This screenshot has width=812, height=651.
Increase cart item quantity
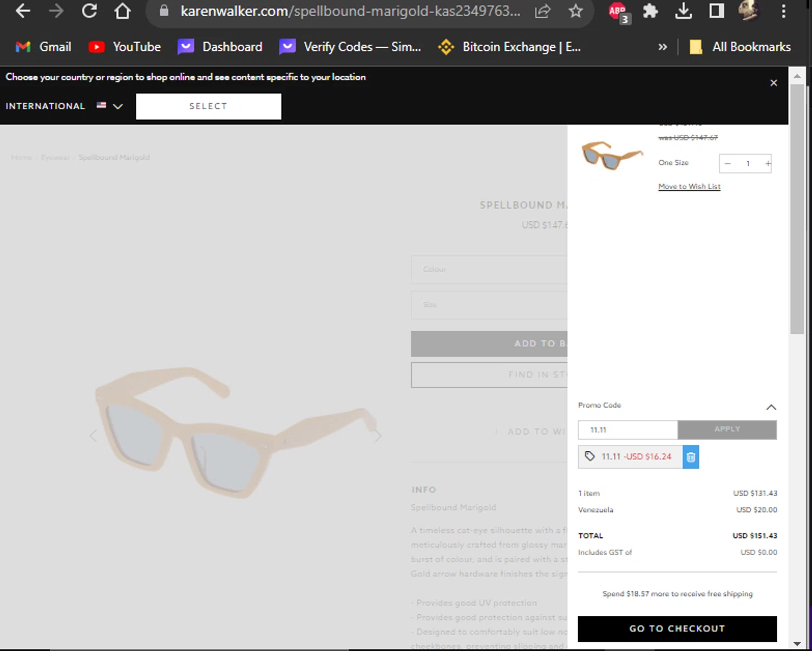click(x=768, y=163)
